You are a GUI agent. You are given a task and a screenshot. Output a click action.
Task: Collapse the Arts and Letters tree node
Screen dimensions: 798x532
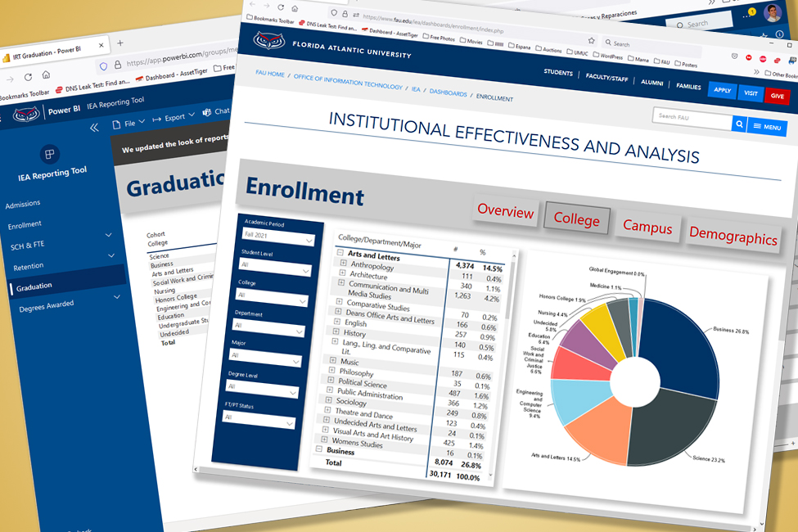pos(340,253)
